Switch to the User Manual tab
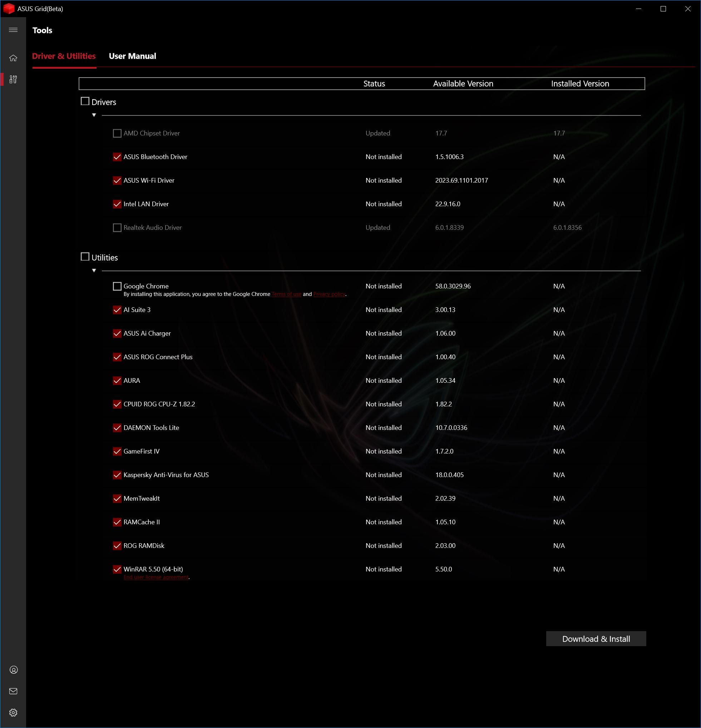Image resolution: width=701 pixels, height=728 pixels. [x=132, y=56]
